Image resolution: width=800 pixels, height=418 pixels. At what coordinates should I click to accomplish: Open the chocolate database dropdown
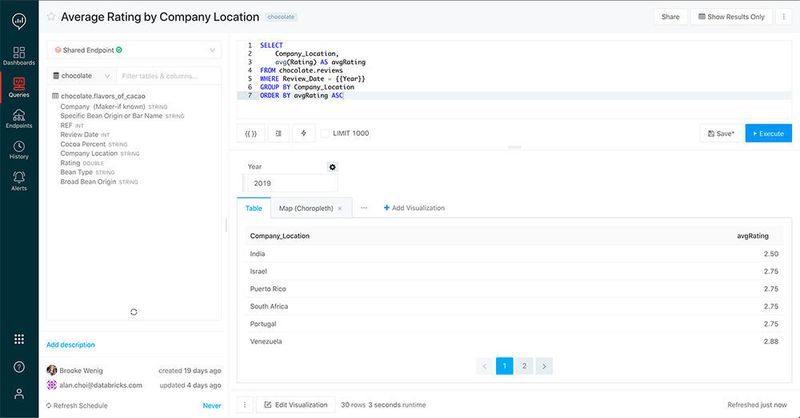82,76
